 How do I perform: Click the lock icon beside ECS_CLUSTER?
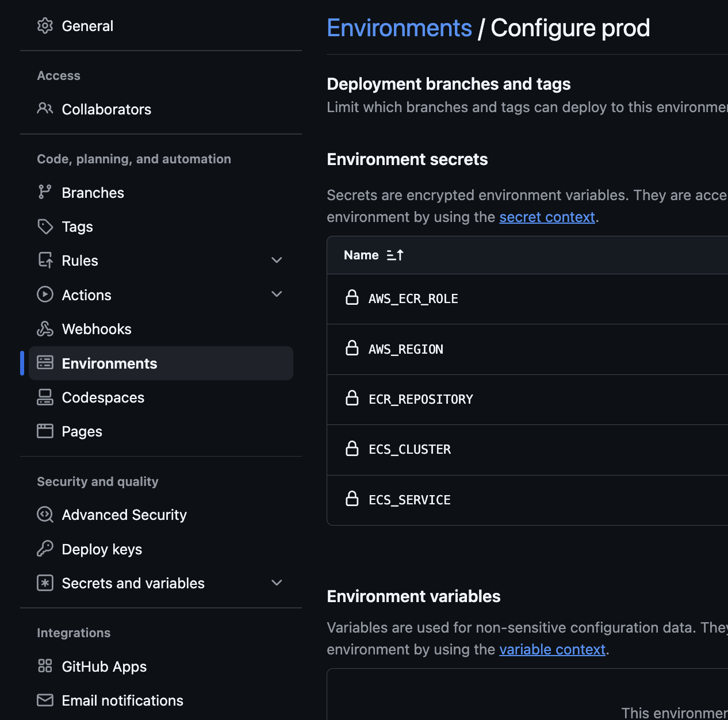[352, 448]
